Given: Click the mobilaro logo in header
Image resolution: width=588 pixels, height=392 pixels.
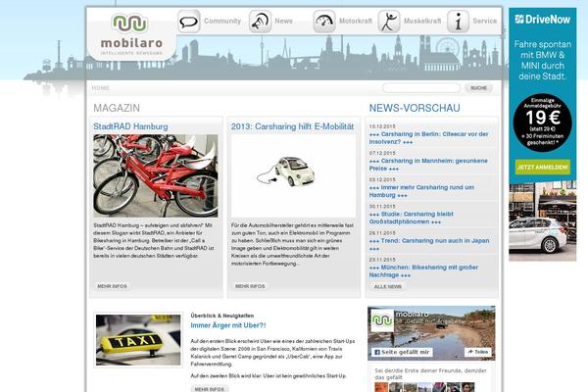Looking at the screenshot, I should (x=131, y=35).
